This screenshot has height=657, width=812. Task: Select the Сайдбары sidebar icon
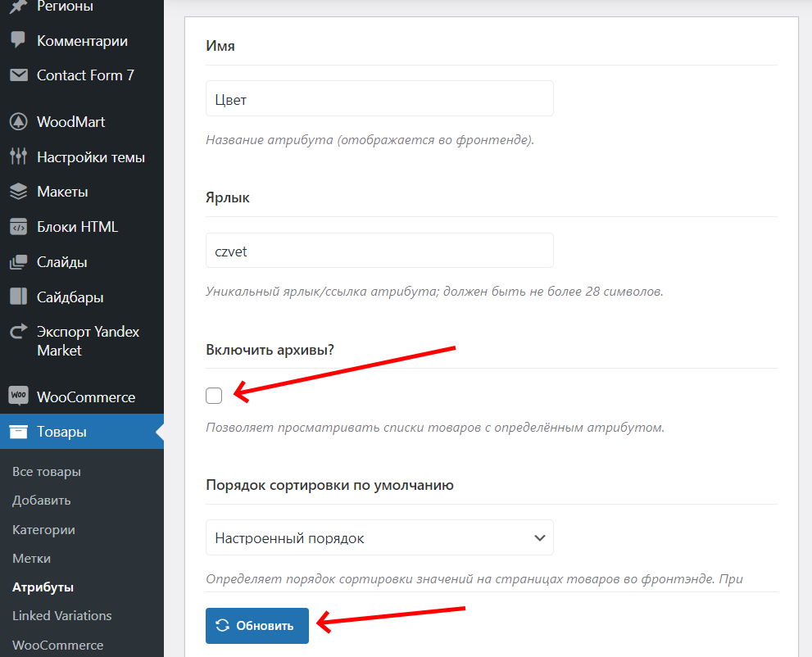tap(18, 297)
